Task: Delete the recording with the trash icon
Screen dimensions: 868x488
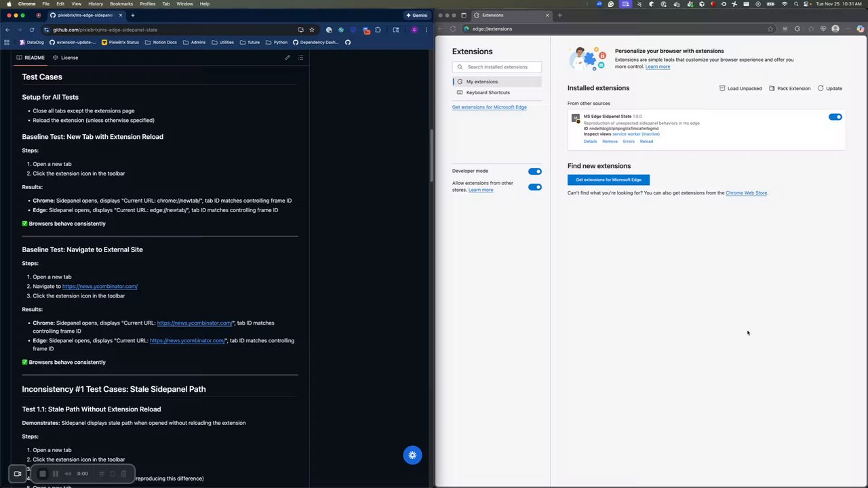Action: click(x=123, y=474)
